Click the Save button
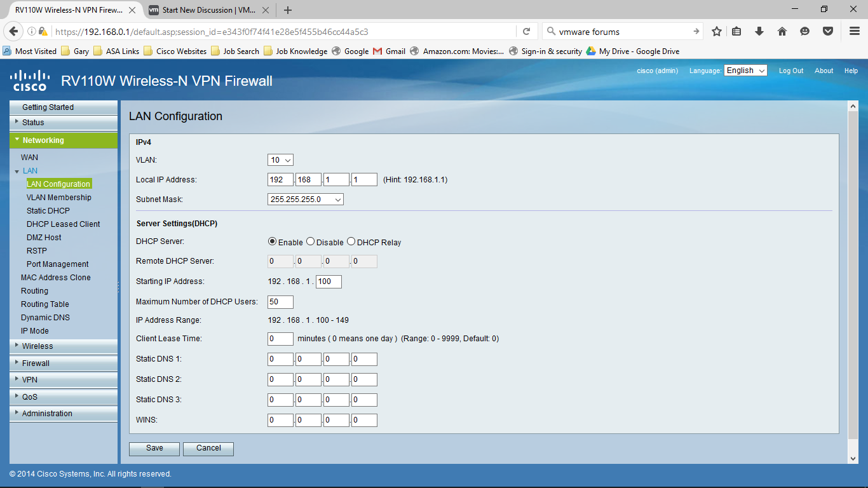Viewport: 868px width, 488px height. 154,448
